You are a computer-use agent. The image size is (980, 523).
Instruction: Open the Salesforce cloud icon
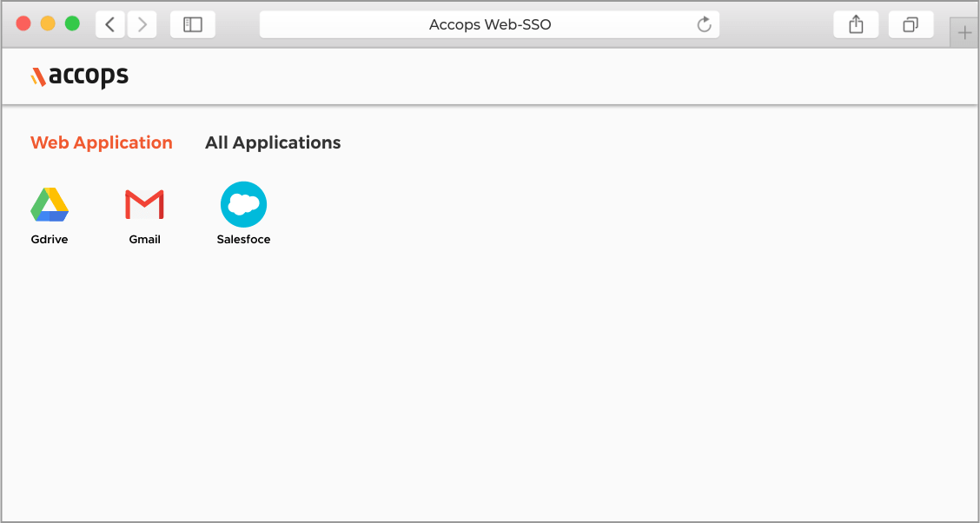243,204
